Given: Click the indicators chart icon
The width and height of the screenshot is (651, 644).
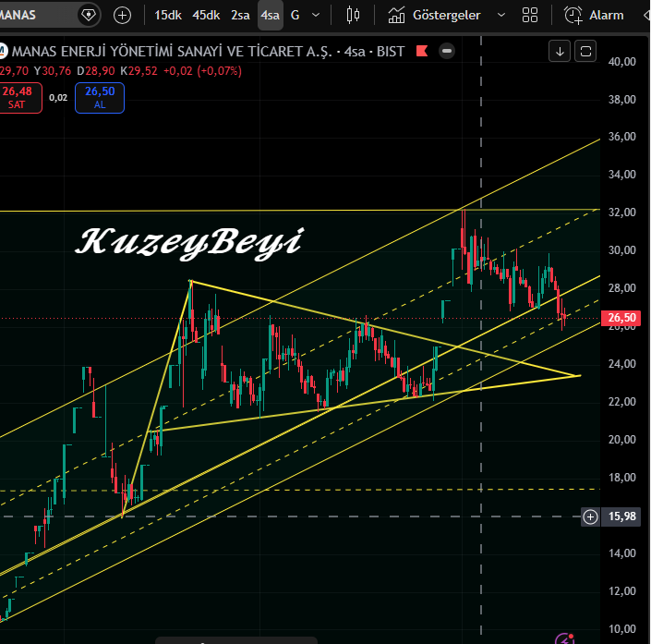Looking at the screenshot, I should pyautogui.click(x=396, y=16).
